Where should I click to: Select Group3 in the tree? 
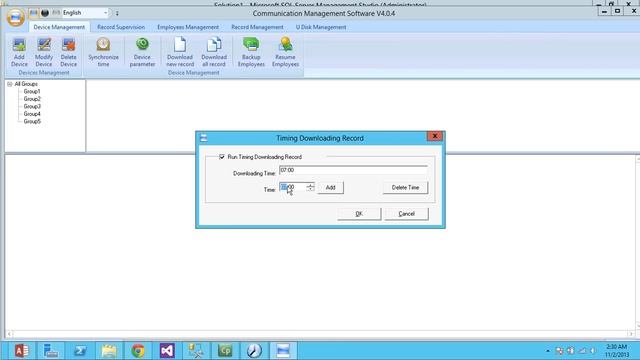pyautogui.click(x=32, y=107)
